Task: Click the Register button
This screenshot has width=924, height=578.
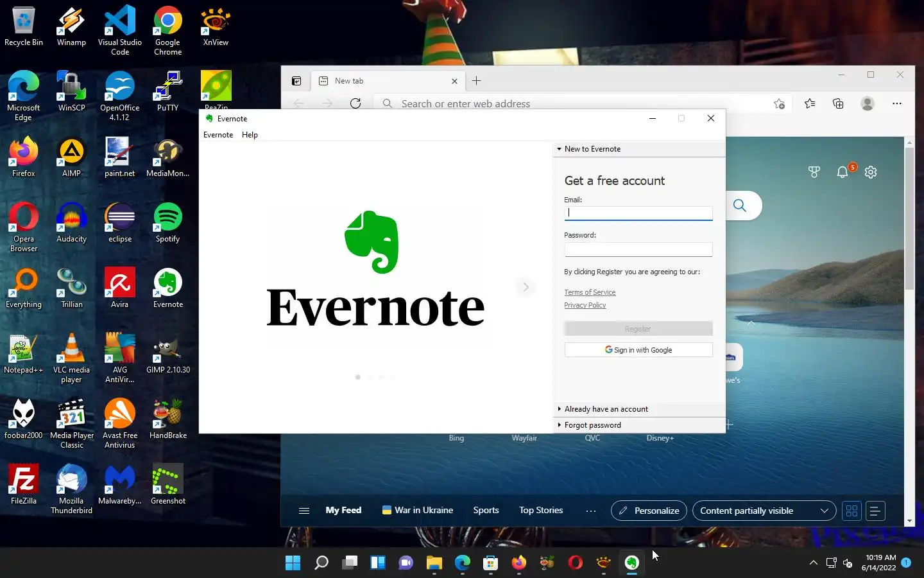Action: (638, 329)
